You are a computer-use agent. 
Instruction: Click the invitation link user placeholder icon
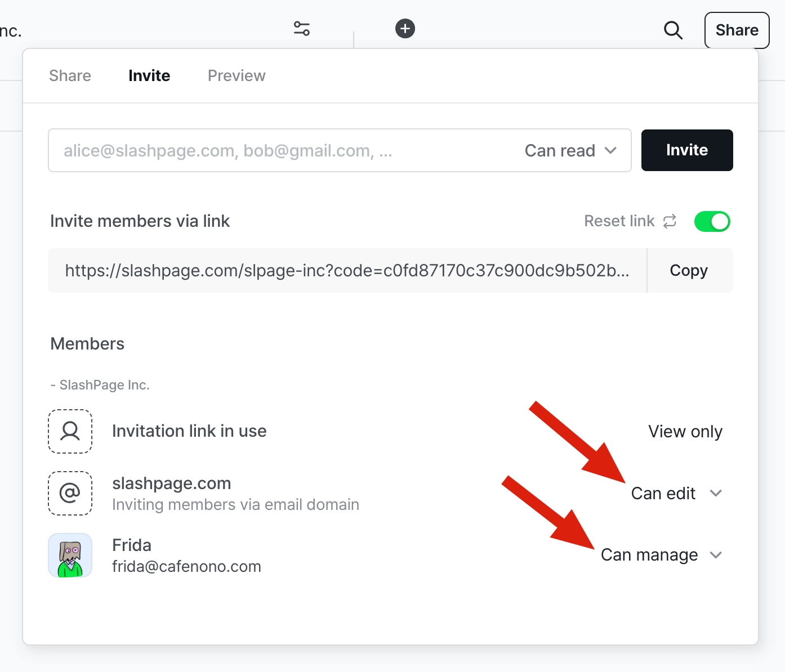point(70,431)
